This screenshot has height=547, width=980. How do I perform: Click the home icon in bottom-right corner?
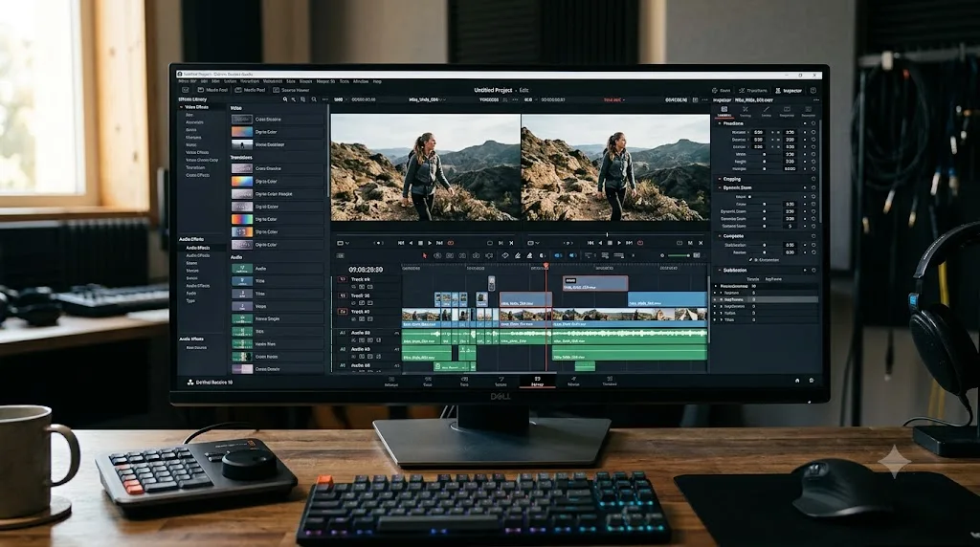(797, 381)
